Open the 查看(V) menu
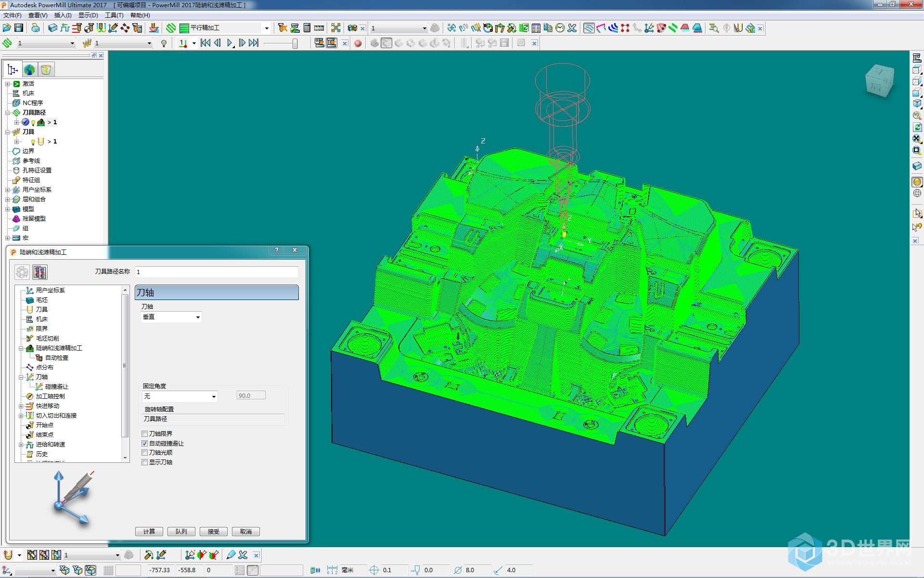 point(38,15)
